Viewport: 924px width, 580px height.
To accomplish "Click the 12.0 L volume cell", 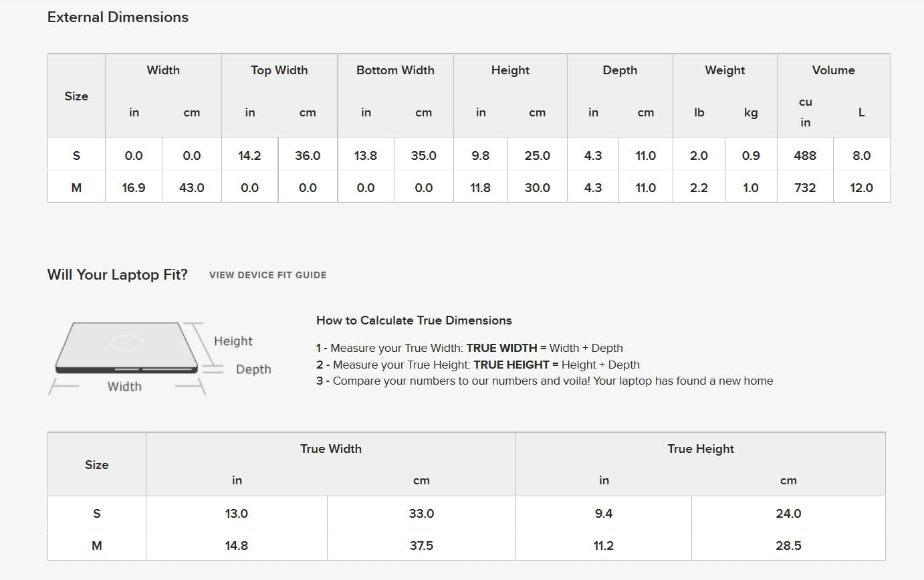I will click(x=861, y=188).
